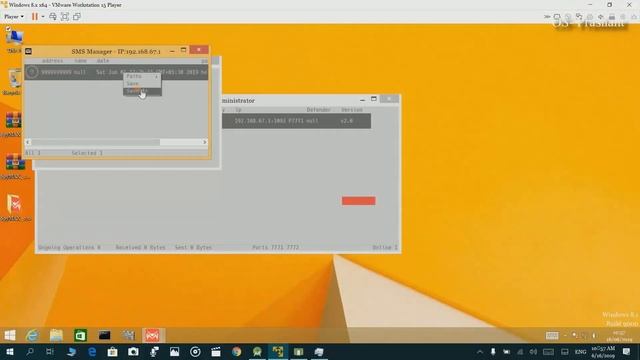Click the host Windows 10 Start button

(10, 352)
